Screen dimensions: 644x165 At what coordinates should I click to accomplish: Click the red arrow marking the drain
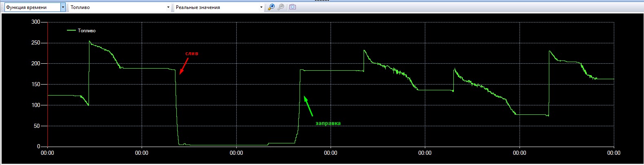click(x=184, y=66)
